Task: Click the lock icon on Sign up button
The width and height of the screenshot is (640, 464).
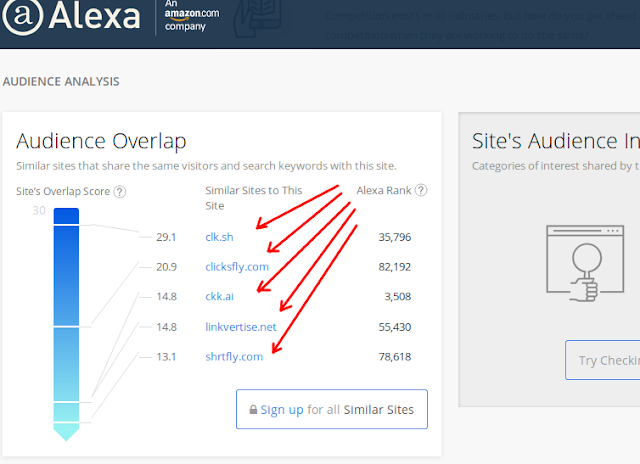Action: point(253,409)
